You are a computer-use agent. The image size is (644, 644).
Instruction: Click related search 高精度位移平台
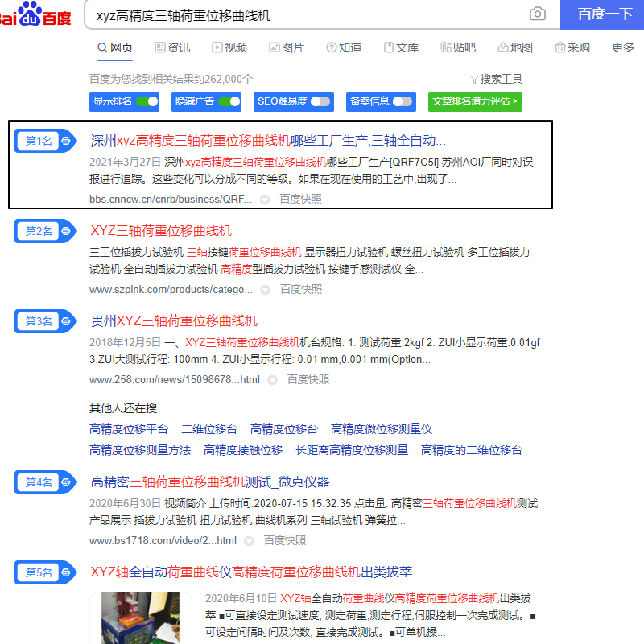[129, 429]
